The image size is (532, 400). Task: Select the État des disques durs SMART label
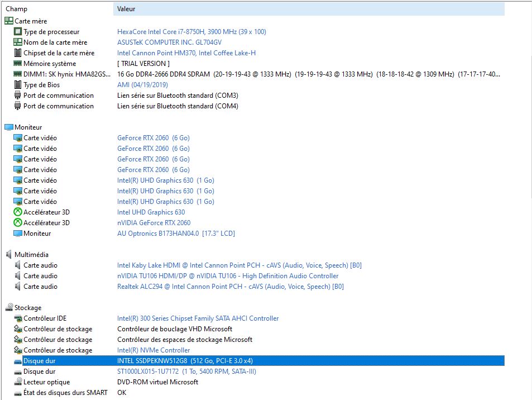pyautogui.click(x=65, y=393)
